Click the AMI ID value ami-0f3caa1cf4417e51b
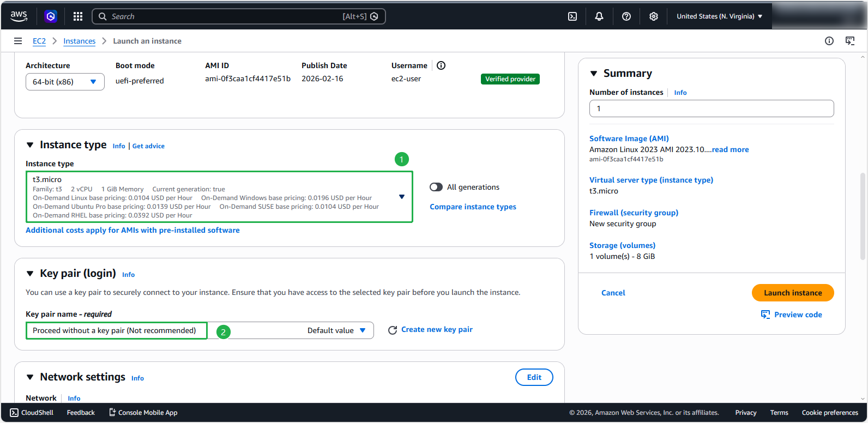This screenshot has height=423, width=868. [248, 78]
